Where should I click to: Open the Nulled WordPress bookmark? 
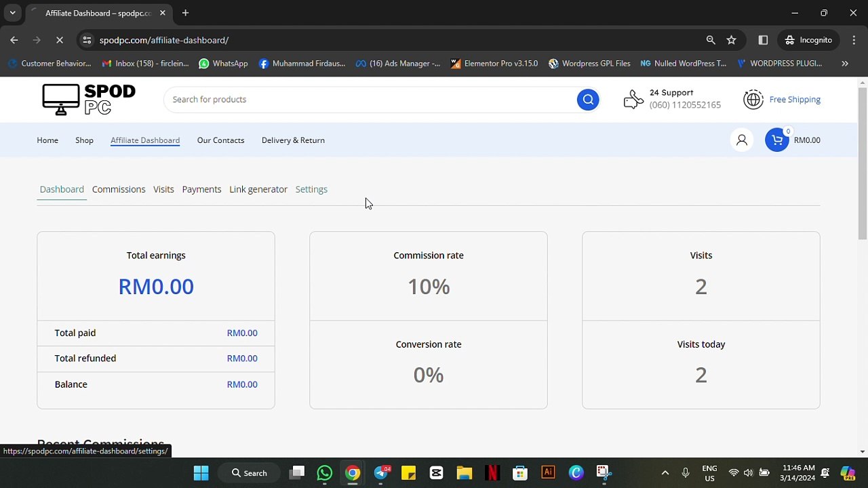click(x=684, y=64)
